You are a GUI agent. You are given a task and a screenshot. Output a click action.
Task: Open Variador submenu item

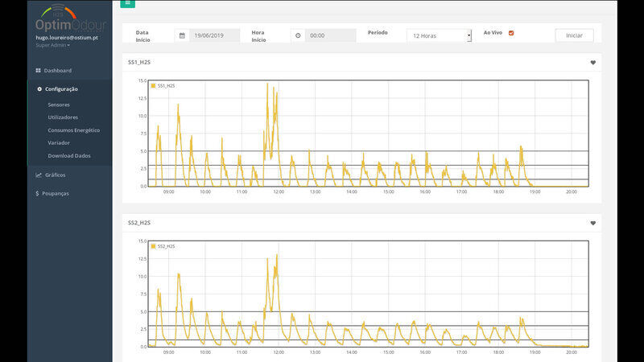coord(59,143)
